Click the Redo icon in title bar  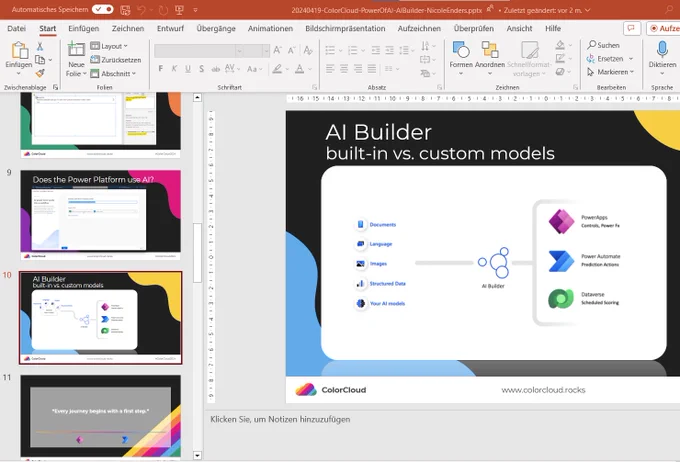tap(163, 10)
